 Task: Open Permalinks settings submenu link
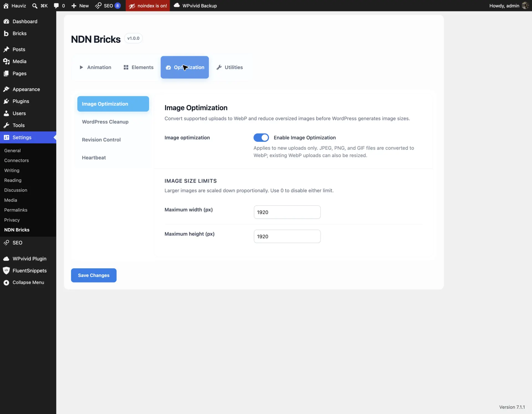(x=16, y=210)
